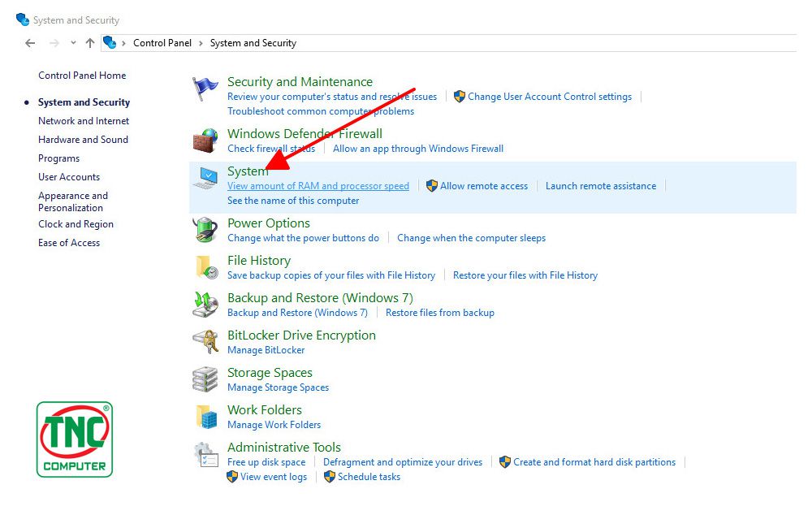Open Appearance and Personalization category
The width and height of the screenshot is (812, 528).
click(x=73, y=201)
